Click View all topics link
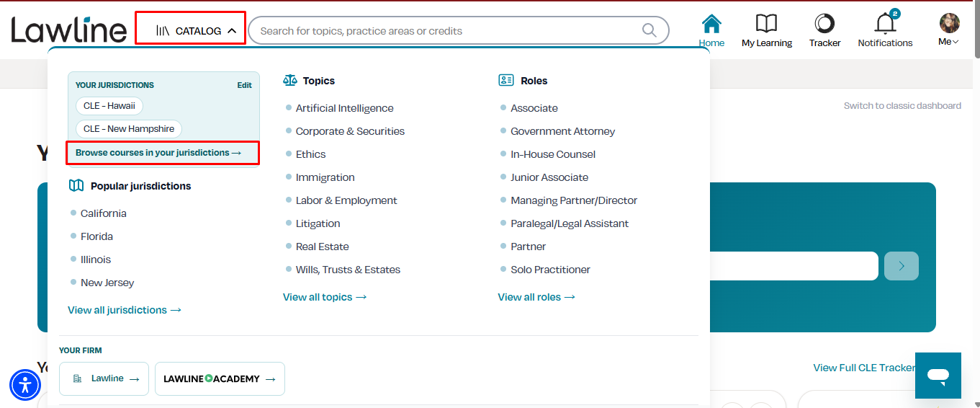 (325, 297)
